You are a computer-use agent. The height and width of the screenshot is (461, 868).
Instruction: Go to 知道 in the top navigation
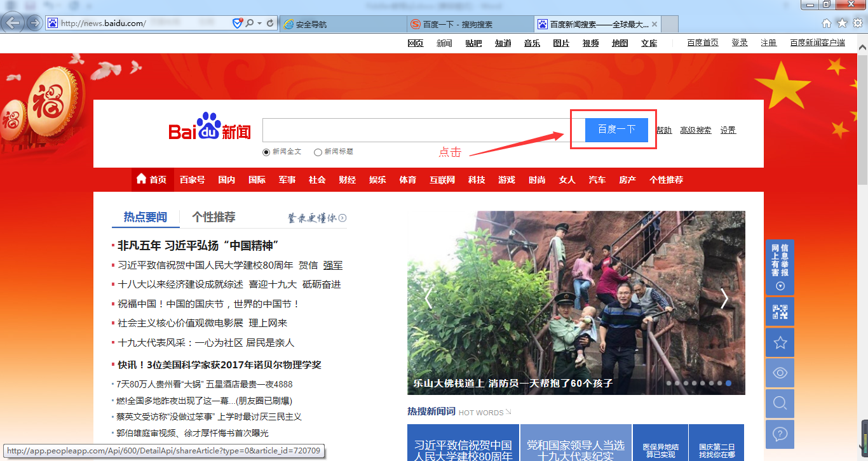coord(503,43)
